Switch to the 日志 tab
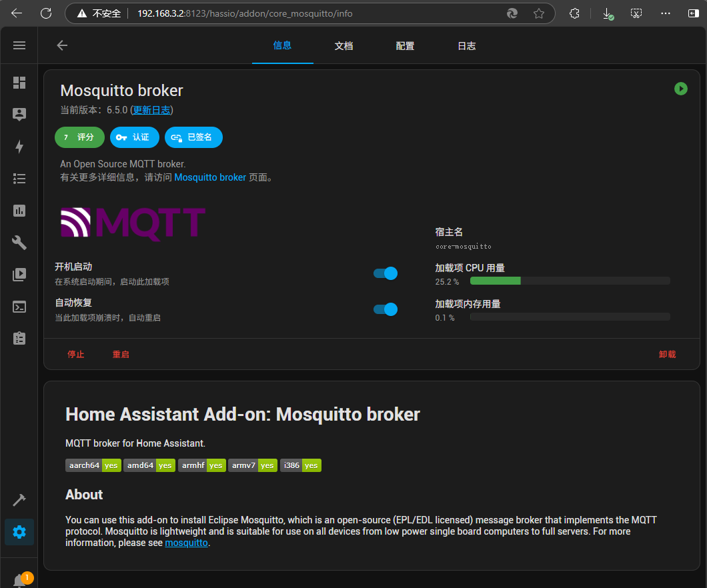This screenshot has width=707, height=588. 466,46
